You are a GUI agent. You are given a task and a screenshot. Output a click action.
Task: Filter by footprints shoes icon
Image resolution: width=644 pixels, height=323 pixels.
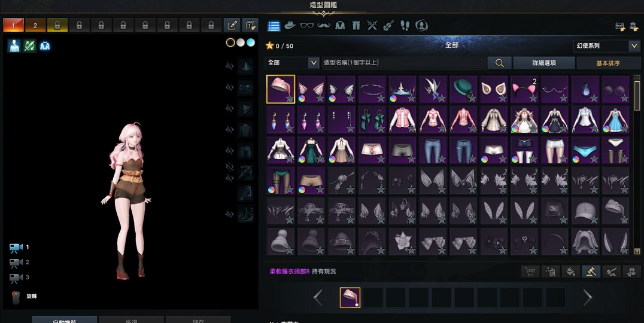(x=405, y=26)
